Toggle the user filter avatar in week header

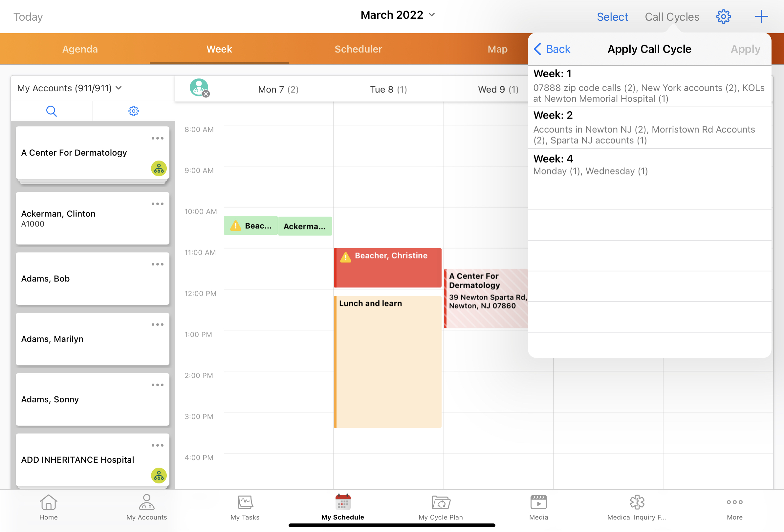pos(199,88)
